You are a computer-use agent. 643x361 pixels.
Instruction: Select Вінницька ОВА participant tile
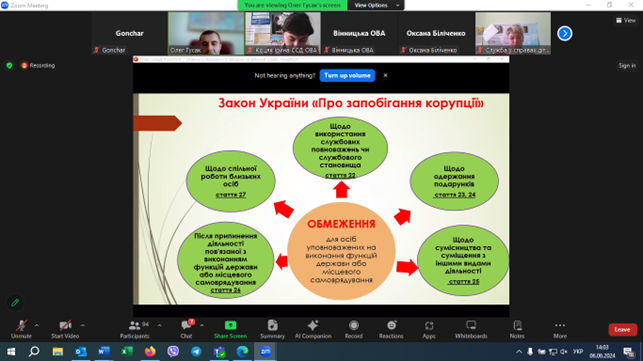[x=359, y=33]
